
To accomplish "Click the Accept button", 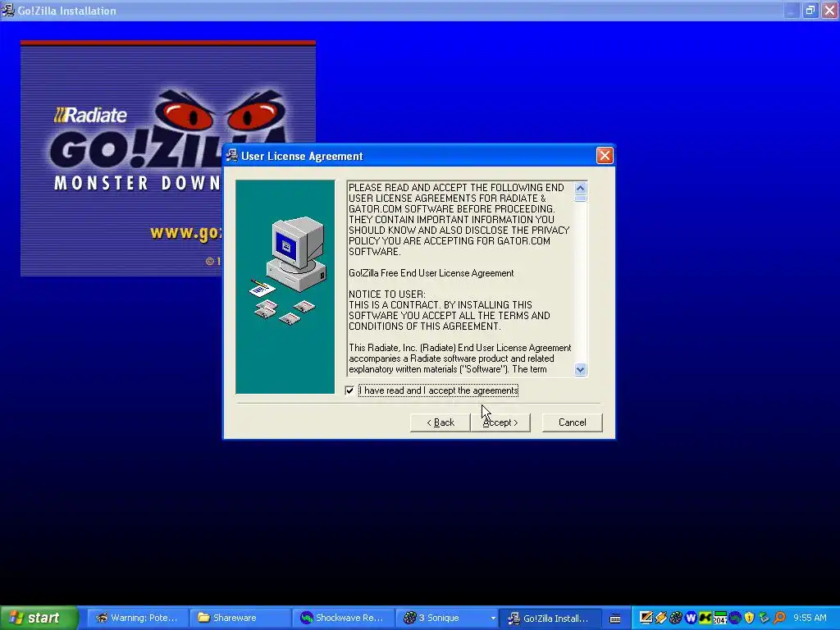I will coord(500,422).
